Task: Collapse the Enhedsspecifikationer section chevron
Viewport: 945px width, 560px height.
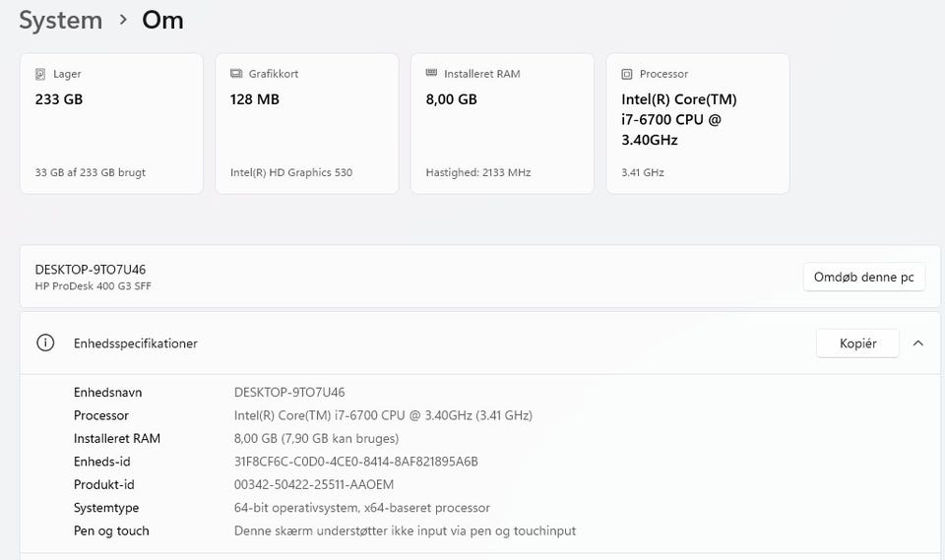Action: coord(917,343)
